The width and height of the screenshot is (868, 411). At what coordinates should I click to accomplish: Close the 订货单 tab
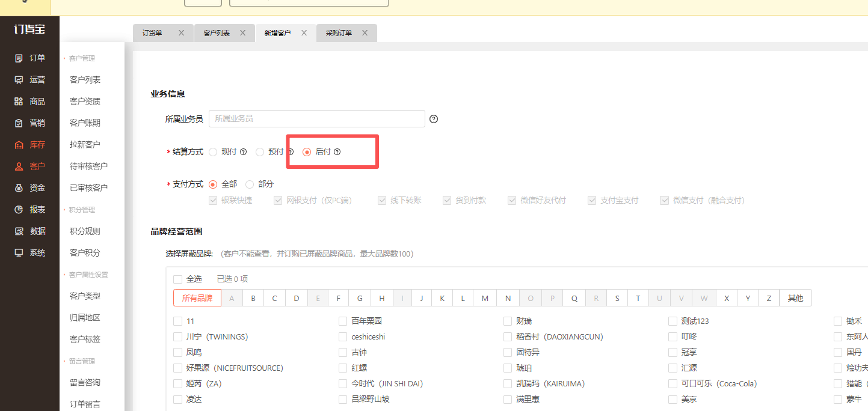tap(181, 33)
